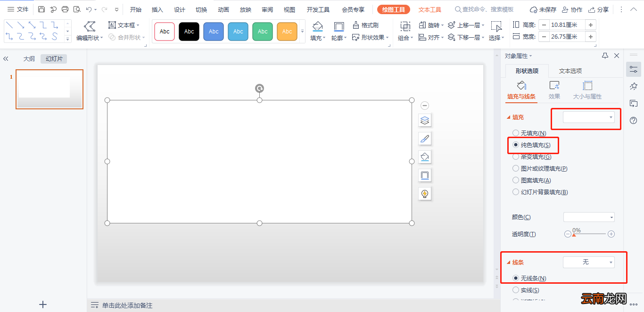Select the slide 1 thumbnail

click(50, 90)
